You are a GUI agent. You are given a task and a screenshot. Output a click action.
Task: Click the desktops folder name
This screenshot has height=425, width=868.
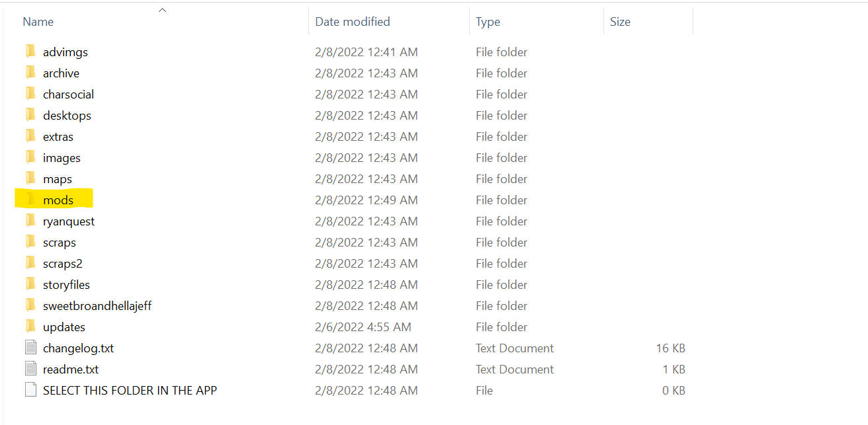pos(67,115)
